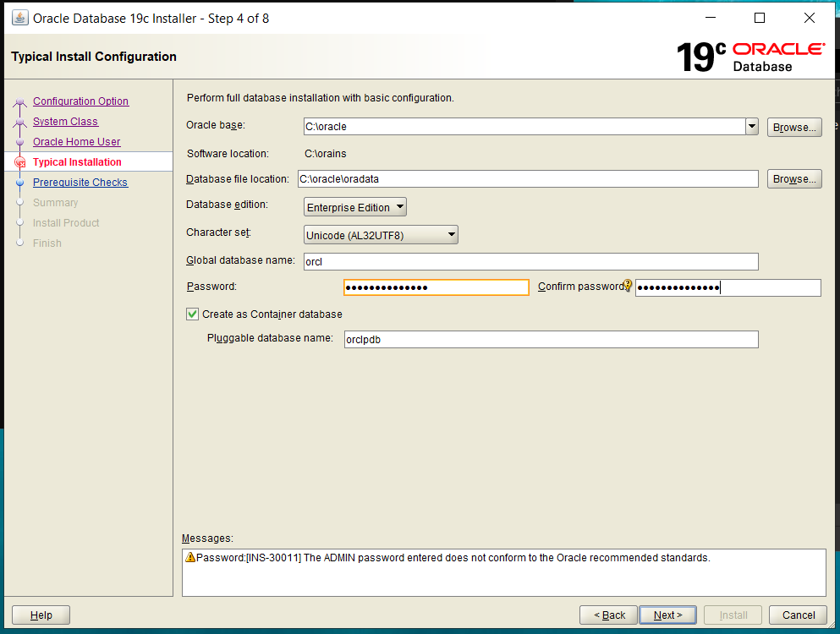Click the Password field
The height and width of the screenshot is (634, 840).
pos(436,287)
